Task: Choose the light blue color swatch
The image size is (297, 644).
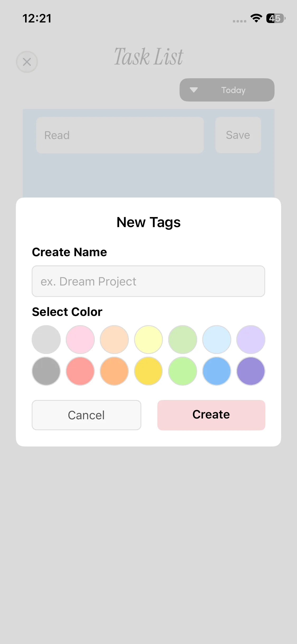Action: click(x=217, y=339)
